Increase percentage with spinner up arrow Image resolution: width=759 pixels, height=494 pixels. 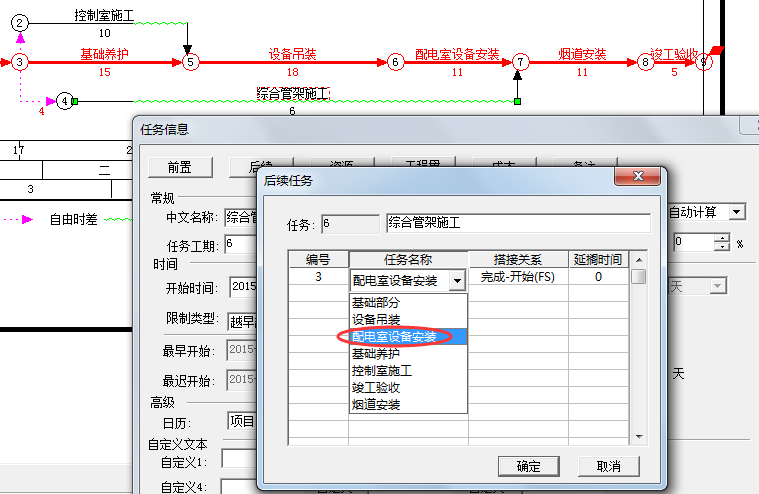pyautogui.click(x=721, y=238)
